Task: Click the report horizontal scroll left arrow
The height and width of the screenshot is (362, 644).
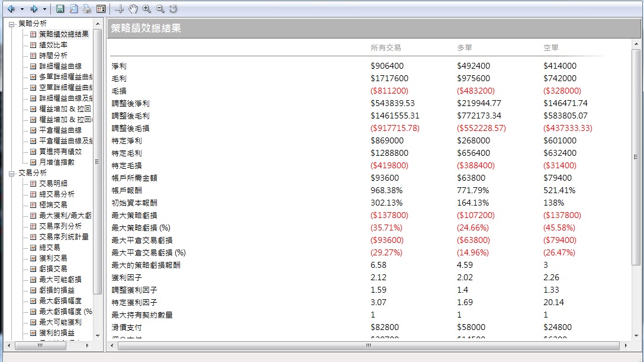Action: click(x=112, y=345)
